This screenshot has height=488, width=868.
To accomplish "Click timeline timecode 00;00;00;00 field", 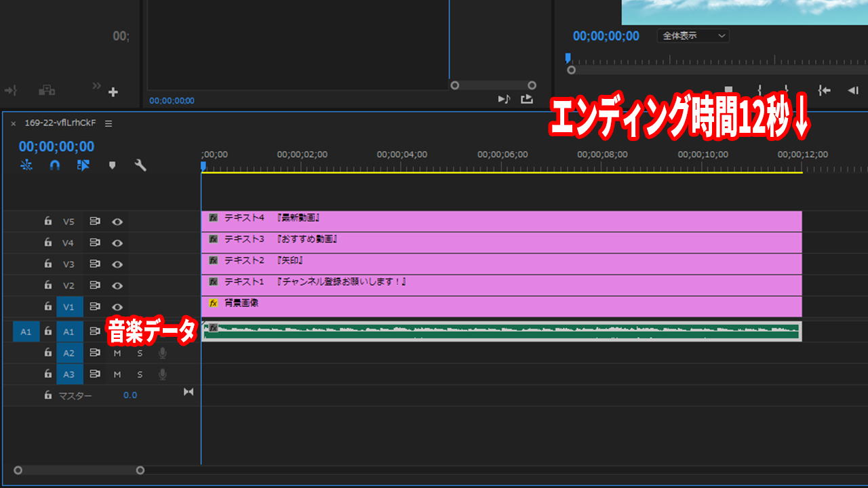I will [56, 146].
